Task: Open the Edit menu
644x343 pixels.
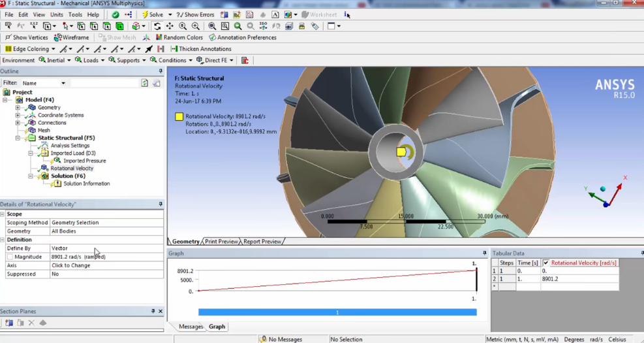Action: 23,15
